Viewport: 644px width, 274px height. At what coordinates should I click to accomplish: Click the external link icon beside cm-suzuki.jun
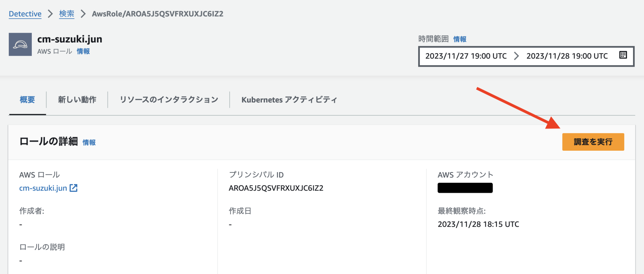[x=74, y=188]
